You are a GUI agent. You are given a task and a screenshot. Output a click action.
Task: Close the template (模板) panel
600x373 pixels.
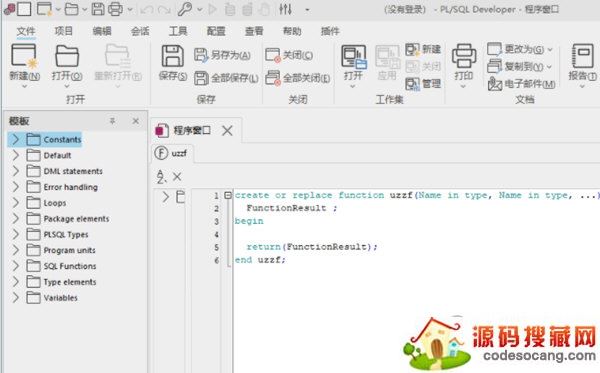(135, 121)
